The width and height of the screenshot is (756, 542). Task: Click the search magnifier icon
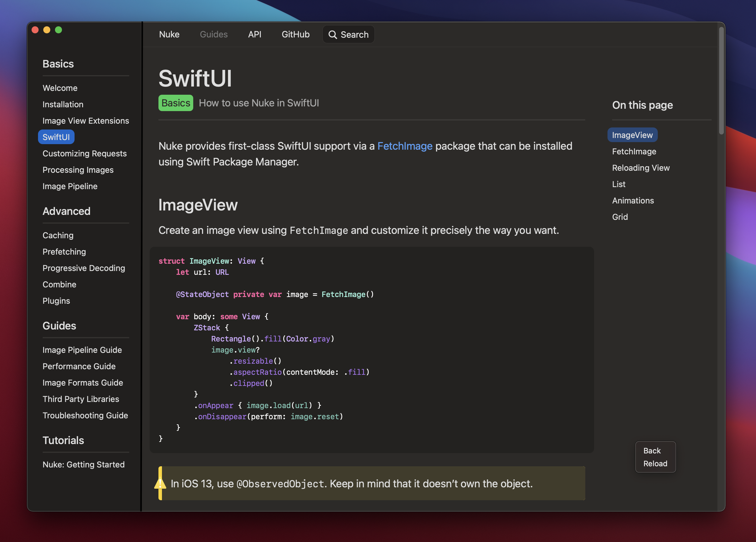(x=332, y=35)
